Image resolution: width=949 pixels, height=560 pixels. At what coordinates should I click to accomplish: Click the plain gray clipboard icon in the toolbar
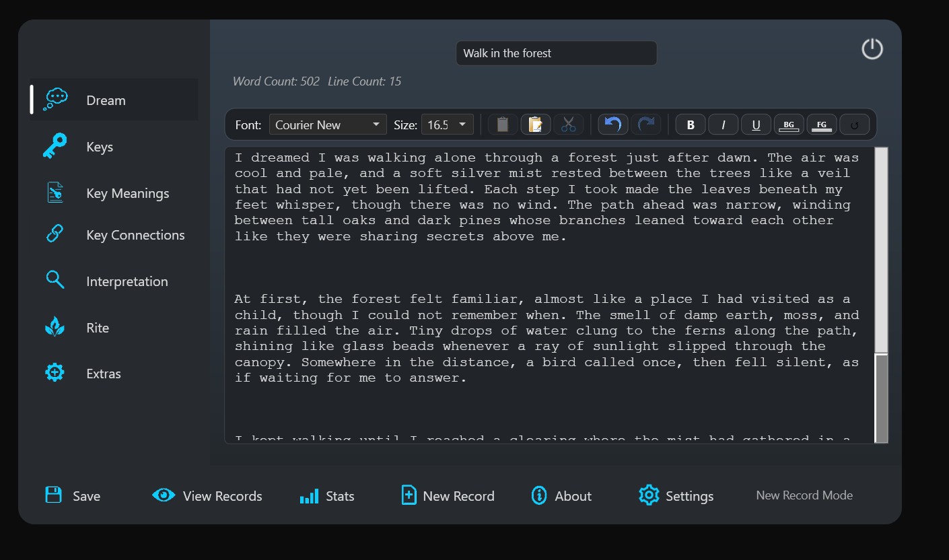click(x=502, y=125)
